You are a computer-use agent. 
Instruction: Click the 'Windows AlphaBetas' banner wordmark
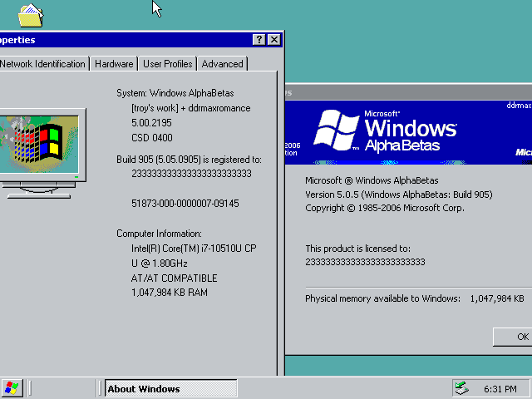(x=411, y=135)
